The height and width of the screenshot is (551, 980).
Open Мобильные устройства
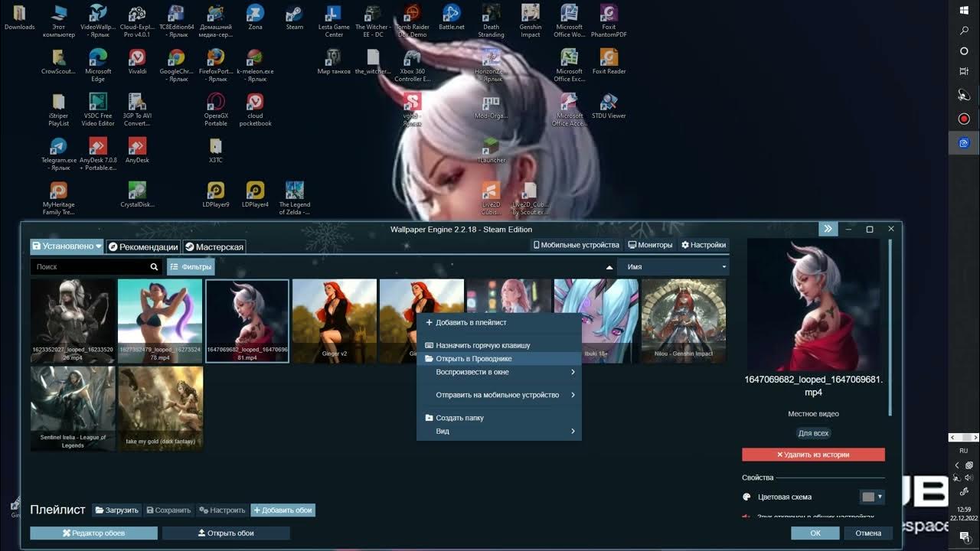(x=576, y=245)
